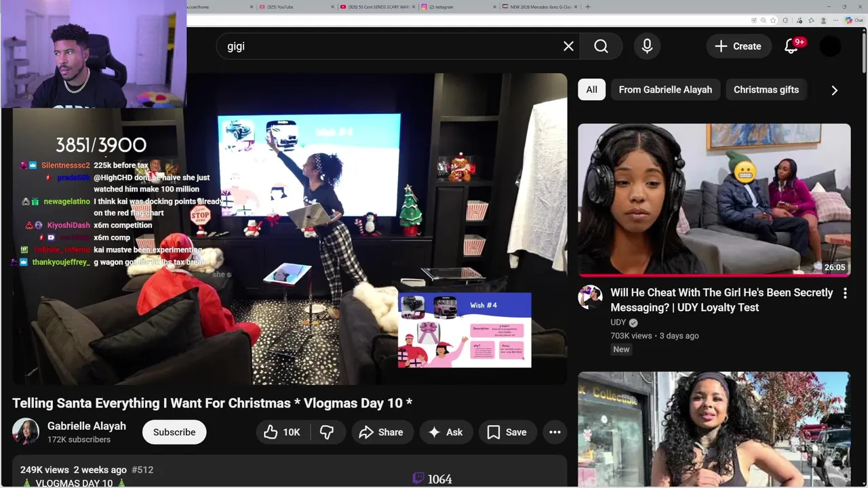This screenshot has width=868, height=488.
Task: Open the account avatar menu
Action: 830,46
